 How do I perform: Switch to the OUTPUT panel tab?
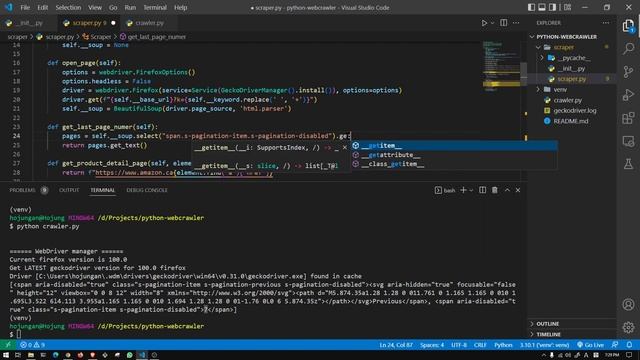(x=69, y=190)
